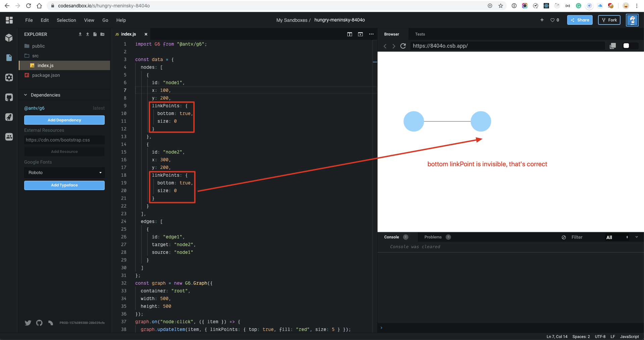Open the GitHub integration panel
The width and height of the screenshot is (644, 340).
click(9, 97)
